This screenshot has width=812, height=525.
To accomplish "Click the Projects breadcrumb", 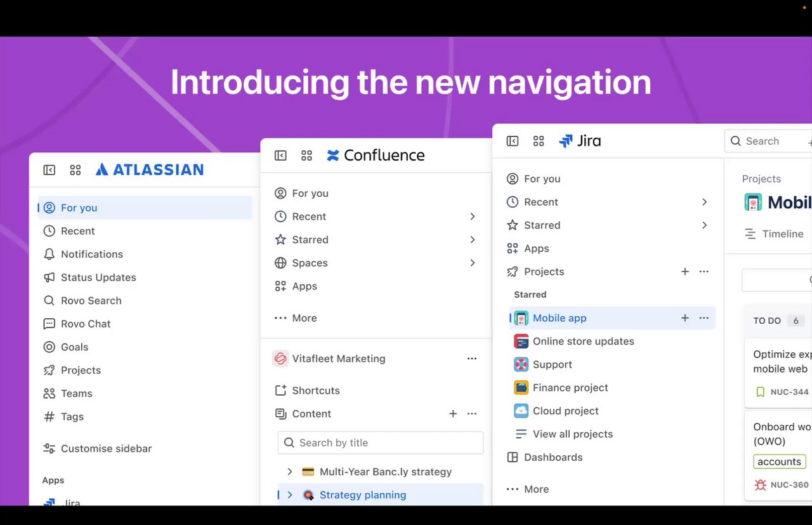I will [761, 179].
